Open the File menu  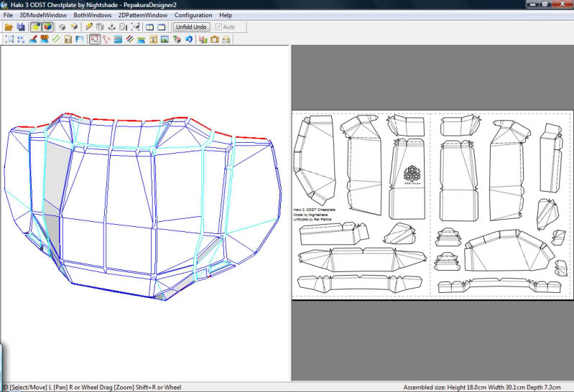pyautogui.click(x=8, y=15)
